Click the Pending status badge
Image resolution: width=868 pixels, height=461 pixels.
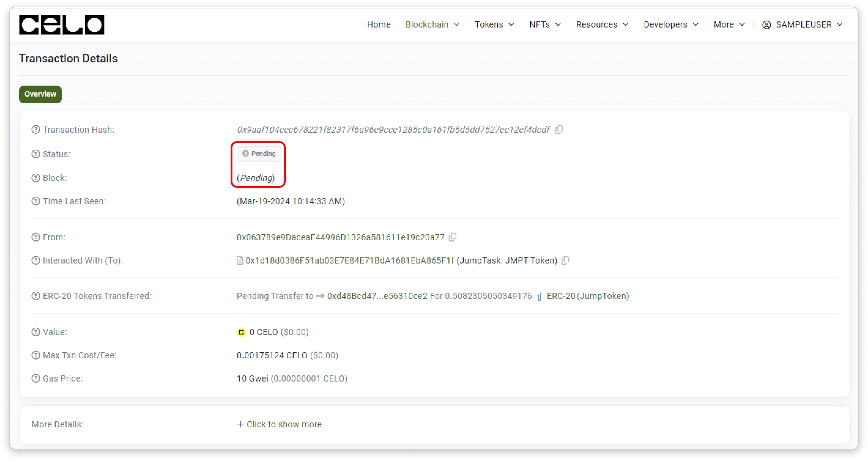[259, 154]
